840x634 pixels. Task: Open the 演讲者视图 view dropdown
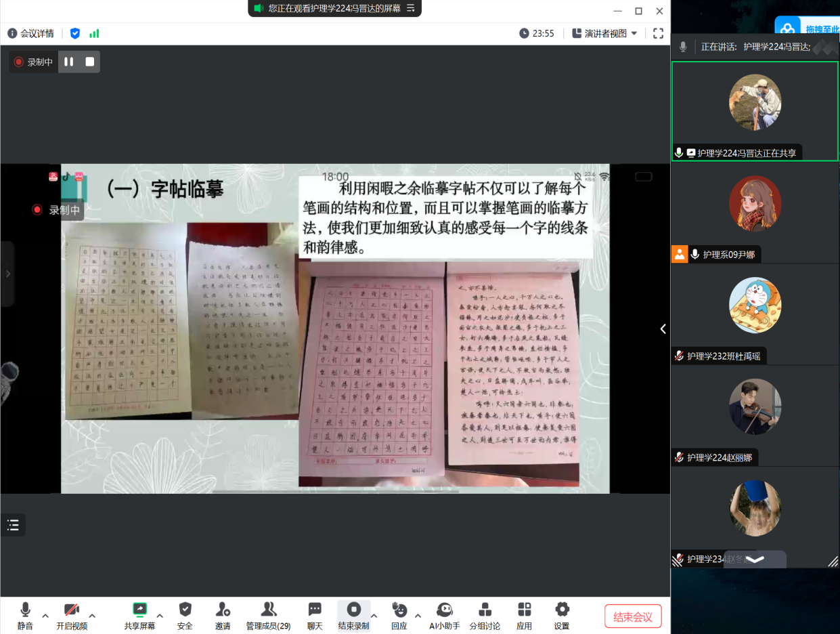click(x=605, y=33)
